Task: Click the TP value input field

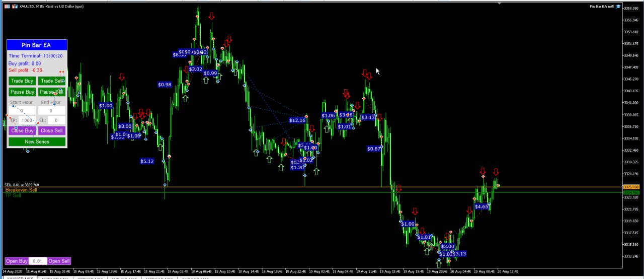Action: point(27,120)
